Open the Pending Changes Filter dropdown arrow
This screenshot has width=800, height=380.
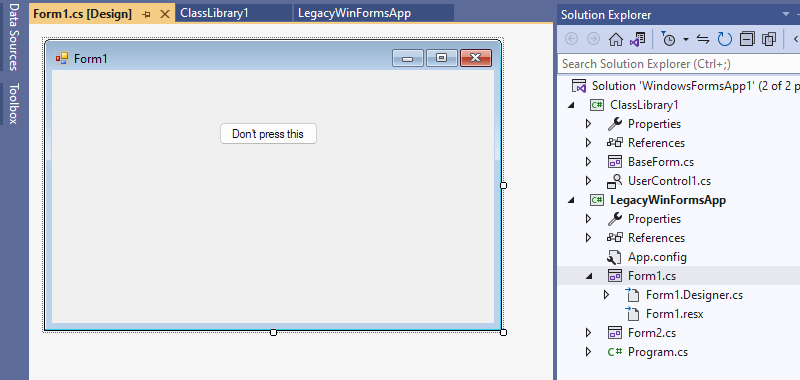[686, 39]
